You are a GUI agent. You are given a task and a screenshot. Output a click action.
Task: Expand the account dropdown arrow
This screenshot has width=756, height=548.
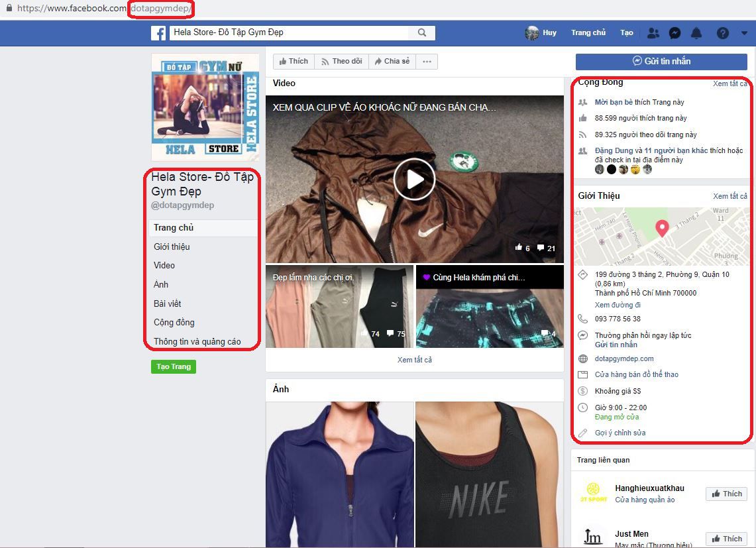745,33
